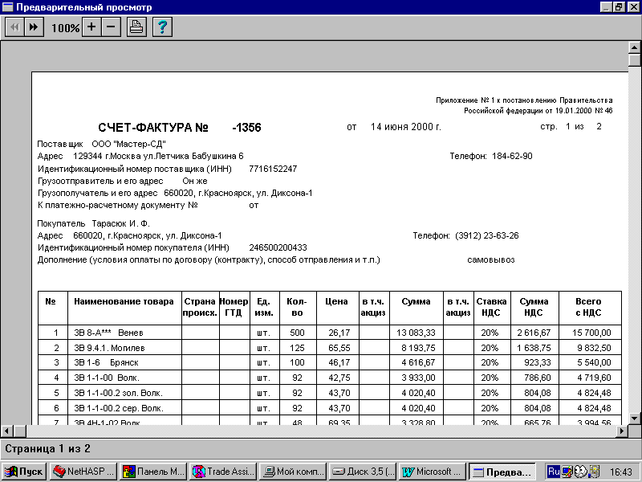
Task: Click the sum value 13 083,33
Action: [x=416, y=333]
